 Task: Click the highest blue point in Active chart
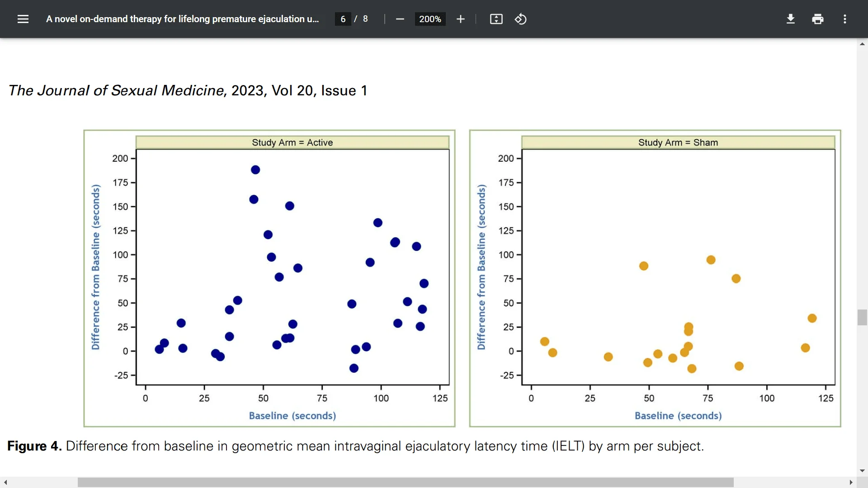pyautogui.click(x=255, y=170)
